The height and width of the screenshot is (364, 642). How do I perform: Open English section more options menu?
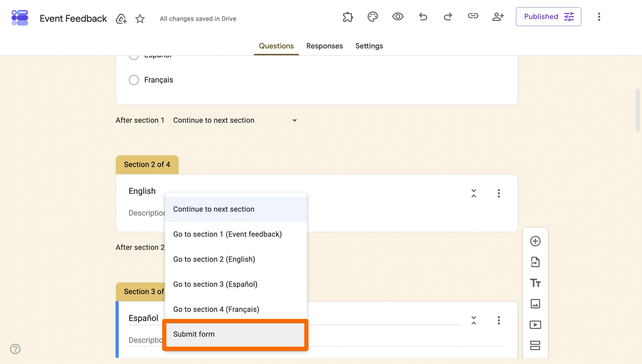click(499, 193)
